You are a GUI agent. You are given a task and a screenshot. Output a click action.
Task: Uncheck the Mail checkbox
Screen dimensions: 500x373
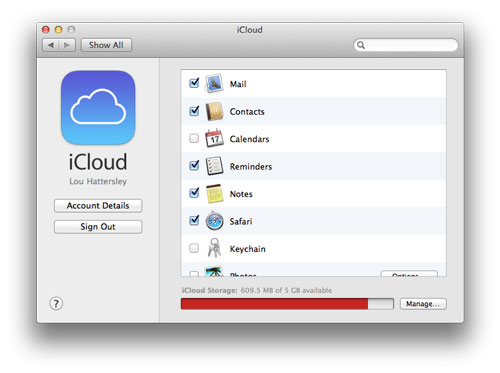coord(194,83)
